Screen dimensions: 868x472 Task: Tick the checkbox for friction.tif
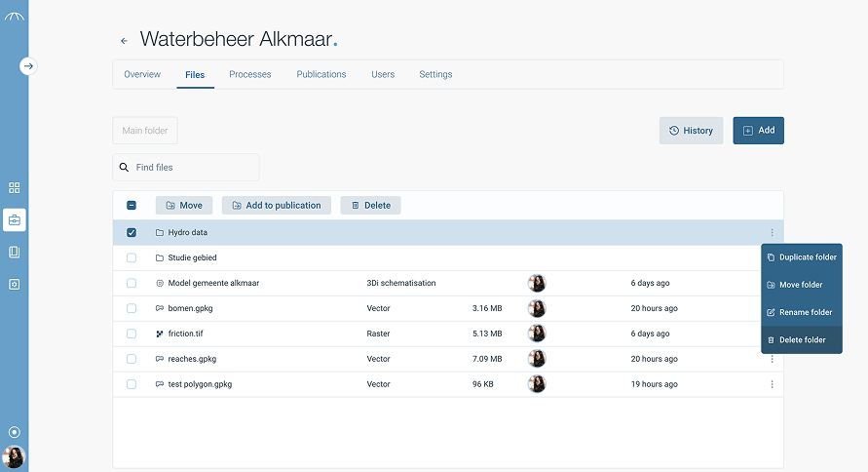pyautogui.click(x=132, y=334)
